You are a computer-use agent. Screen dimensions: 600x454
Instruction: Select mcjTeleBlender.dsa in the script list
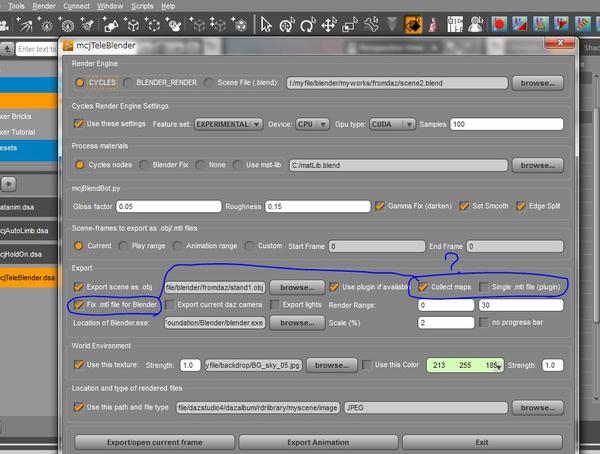[29, 278]
